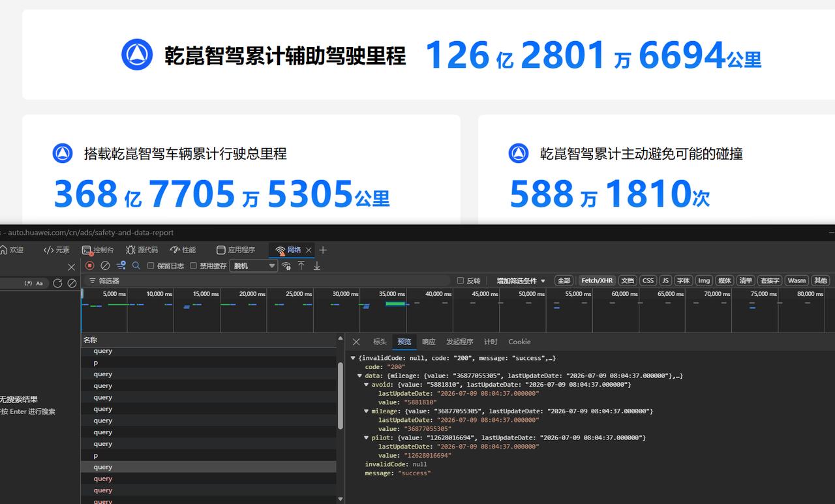Open the 发起程序 (Initiator) tab
Screen dimensions: 835x504
(460, 342)
